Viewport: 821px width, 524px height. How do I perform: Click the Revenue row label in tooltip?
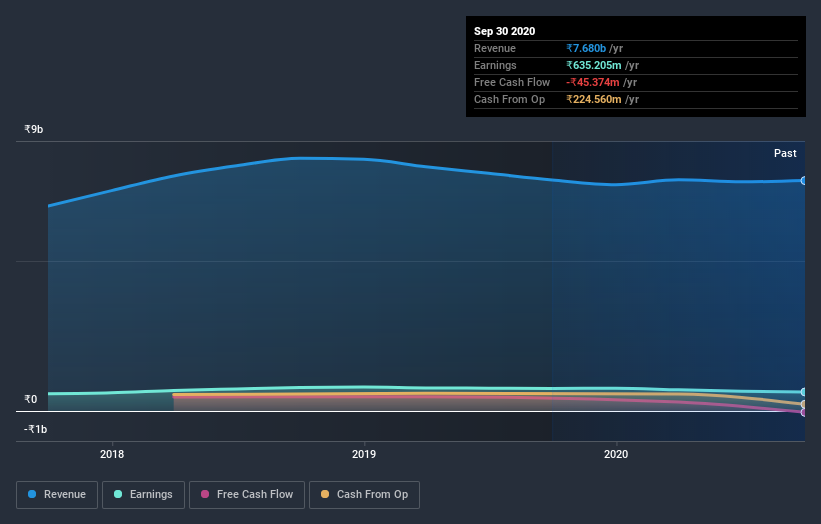(495, 48)
